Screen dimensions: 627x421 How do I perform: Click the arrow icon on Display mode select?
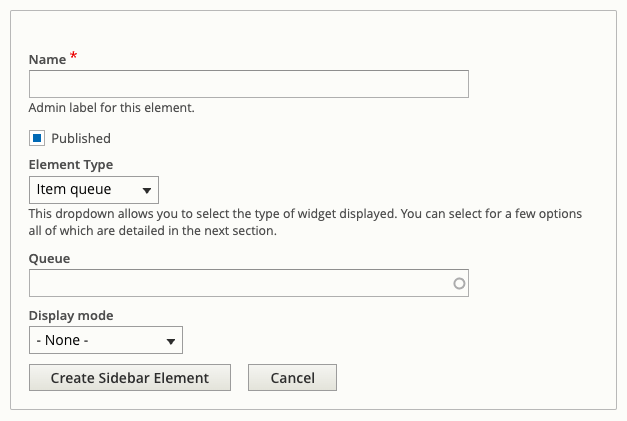(171, 341)
